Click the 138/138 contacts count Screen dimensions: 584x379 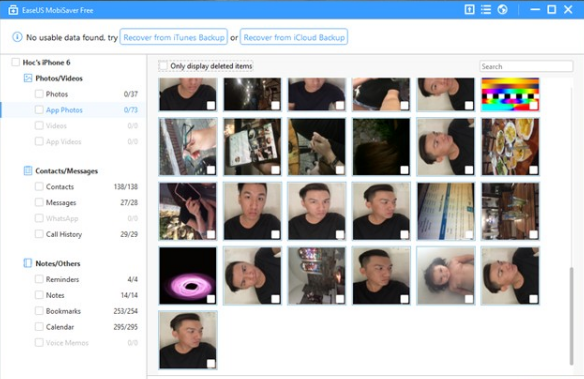click(126, 187)
